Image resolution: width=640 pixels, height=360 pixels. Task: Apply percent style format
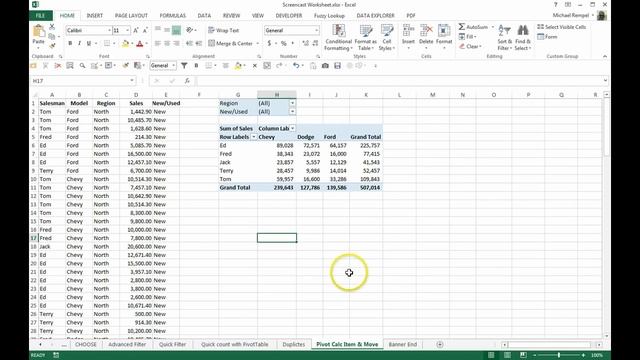[284, 43]
